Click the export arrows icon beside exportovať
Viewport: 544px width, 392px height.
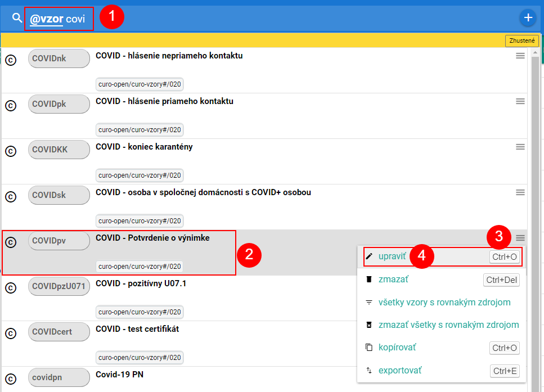369,370
